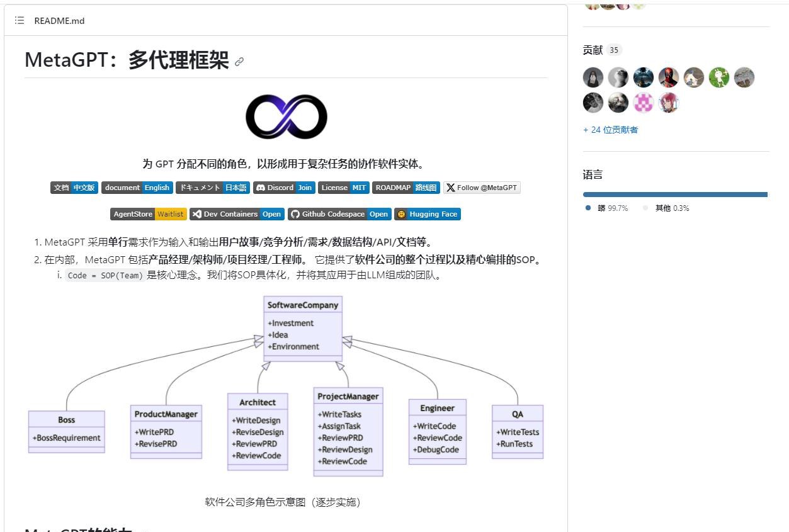Click the SoftwareCompany class box in diagram
Viewport: 789px width, 532px height.
[x=303, y=329]
